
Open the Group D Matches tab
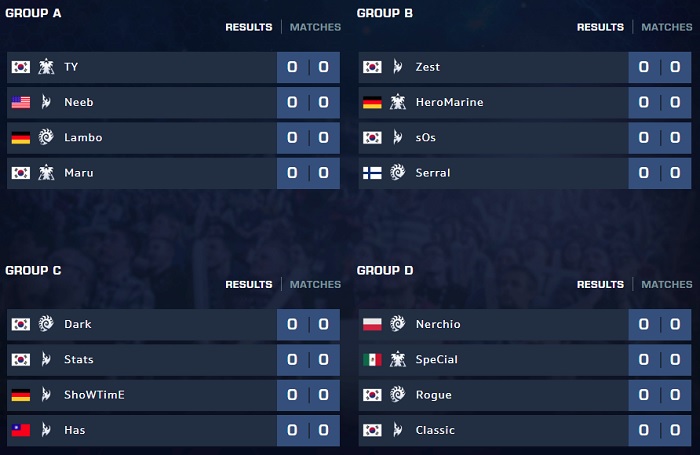click(x=667, y=284)
